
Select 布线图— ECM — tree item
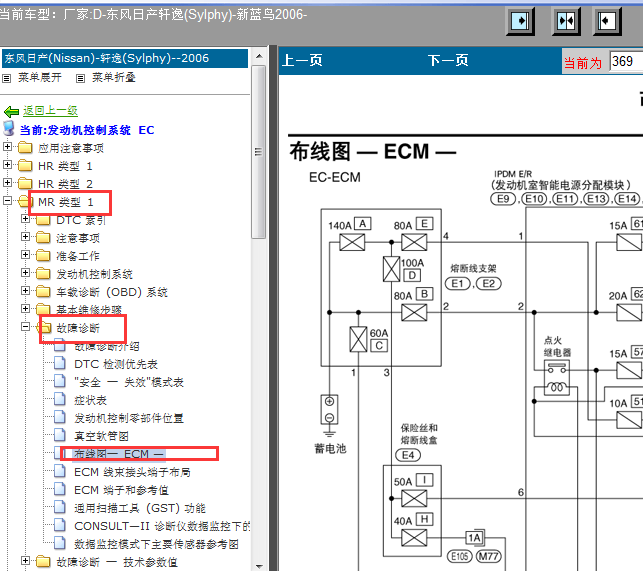119,454
